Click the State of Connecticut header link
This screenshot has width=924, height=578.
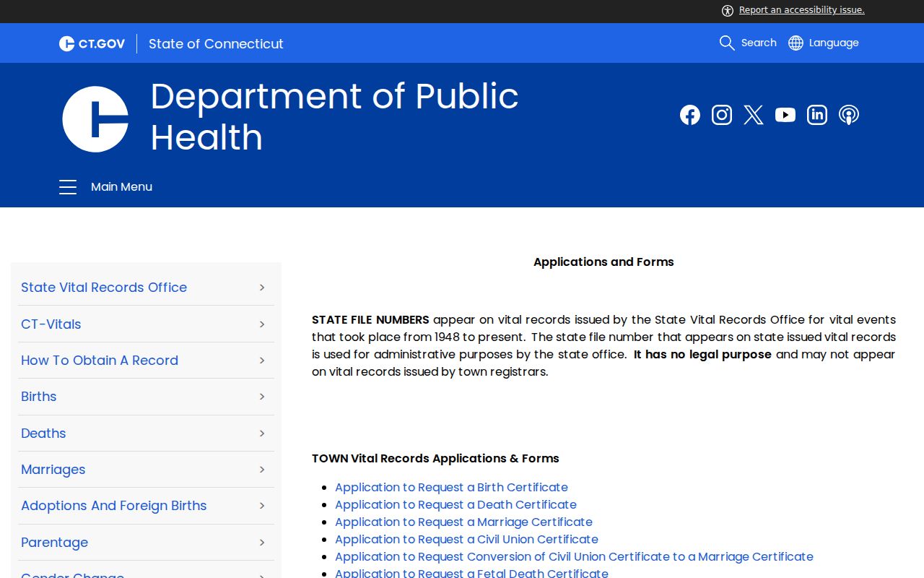(x=216, y=43)
